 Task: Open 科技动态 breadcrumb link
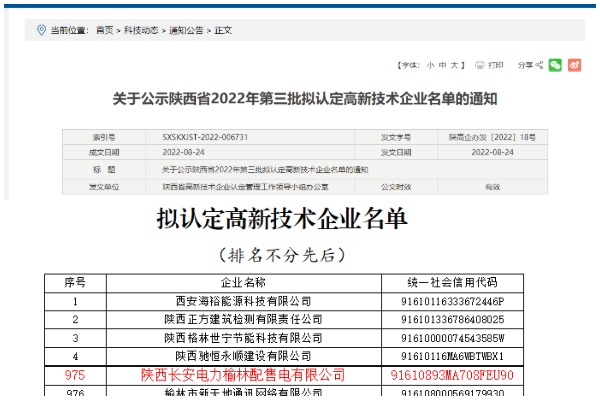point(141,30)
